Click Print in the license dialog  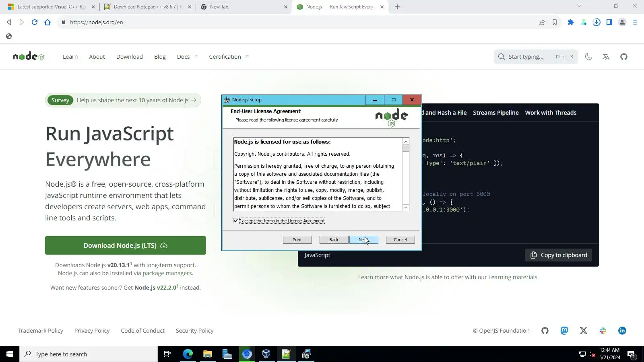(297, 240)
